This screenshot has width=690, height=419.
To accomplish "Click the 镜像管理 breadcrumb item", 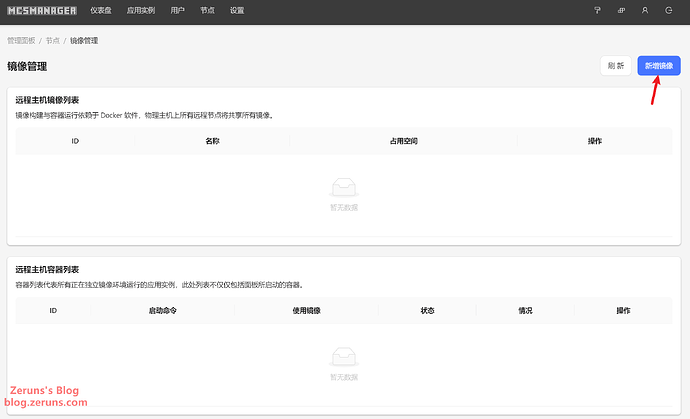I will [84, 40].
